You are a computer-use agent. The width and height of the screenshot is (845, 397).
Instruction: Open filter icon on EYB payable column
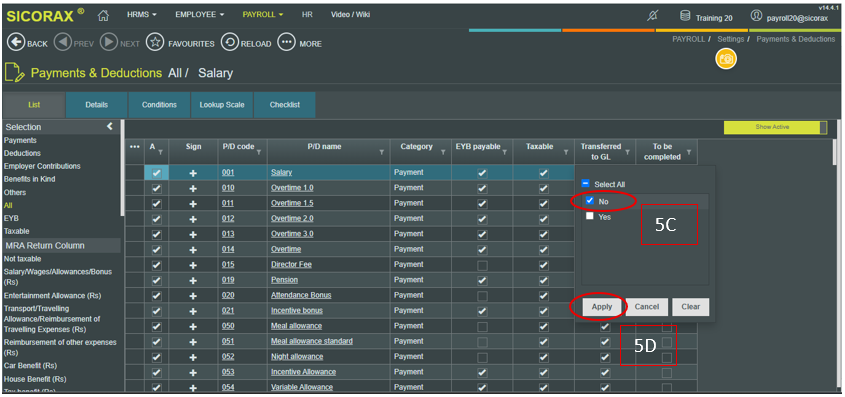point(504,153)
